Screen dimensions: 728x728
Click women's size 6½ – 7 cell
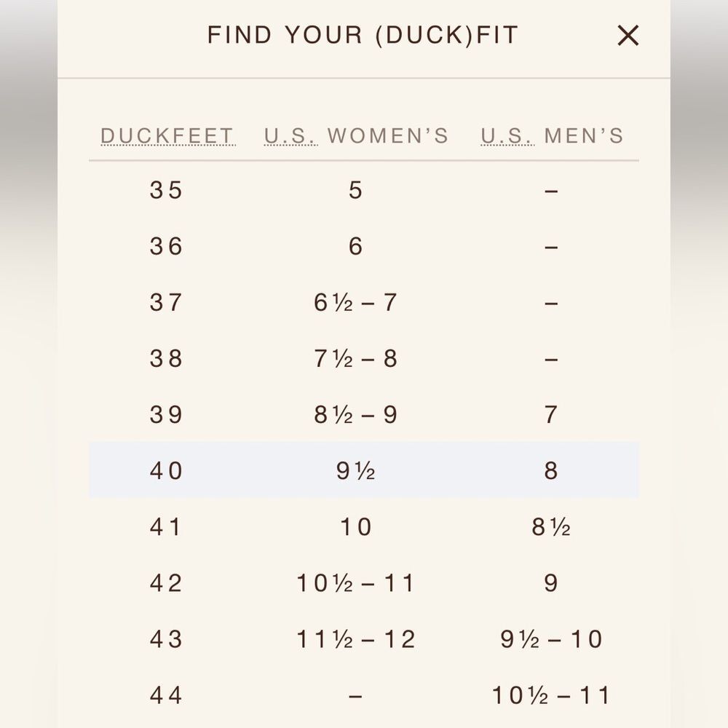pos(356,303)
